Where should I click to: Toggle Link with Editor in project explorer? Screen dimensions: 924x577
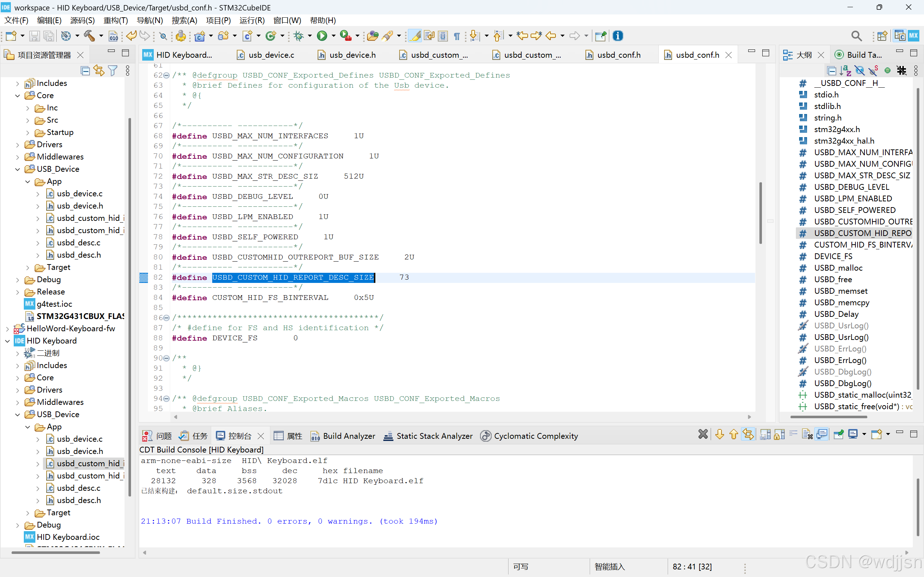(x=99, y=71)
